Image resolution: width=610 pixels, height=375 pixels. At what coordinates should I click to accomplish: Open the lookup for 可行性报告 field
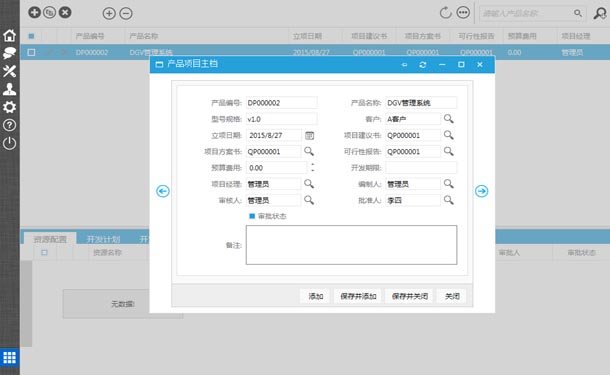[449, 151]
